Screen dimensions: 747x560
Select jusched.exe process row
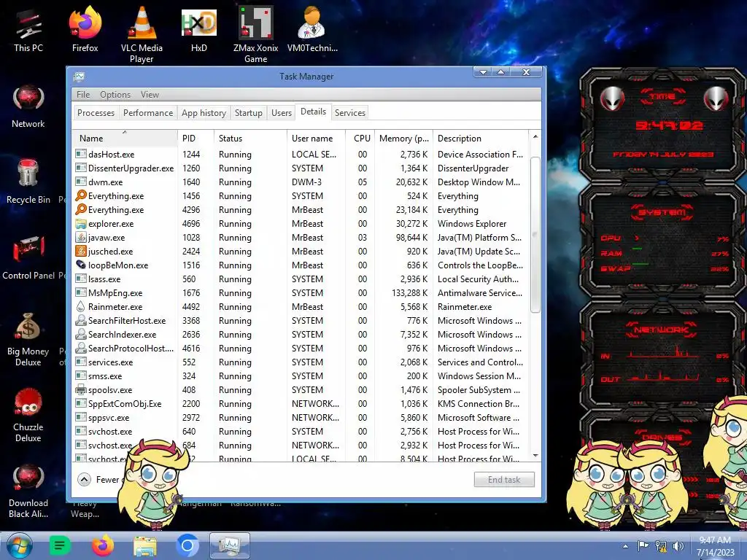click(x=300, y=252)
